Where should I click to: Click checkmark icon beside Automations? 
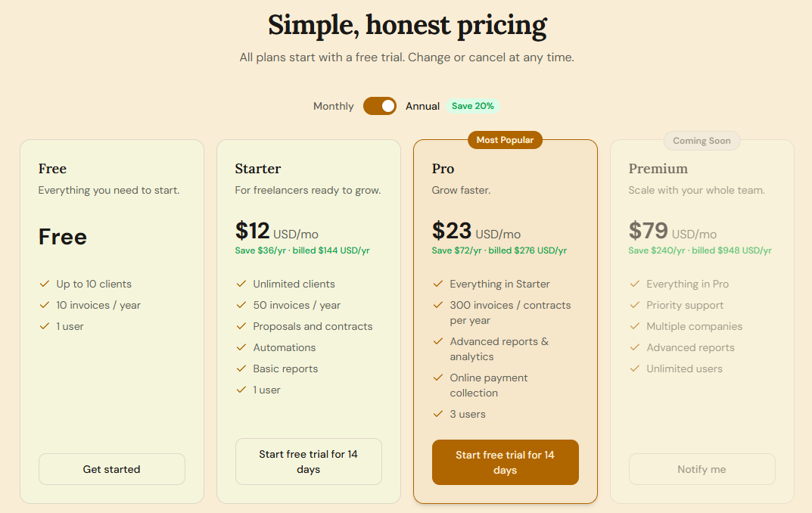pyautogui.click(x=241, y=347)
